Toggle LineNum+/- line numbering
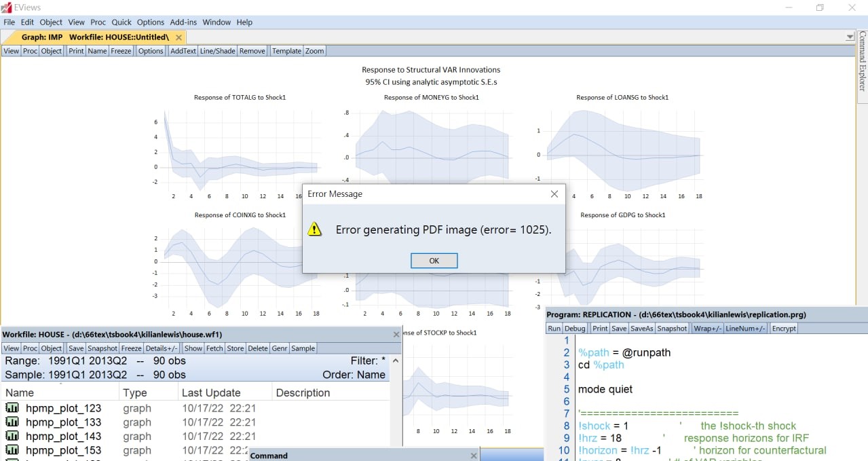The height and width of the screenshot is (461, 868). coord(745,328)
